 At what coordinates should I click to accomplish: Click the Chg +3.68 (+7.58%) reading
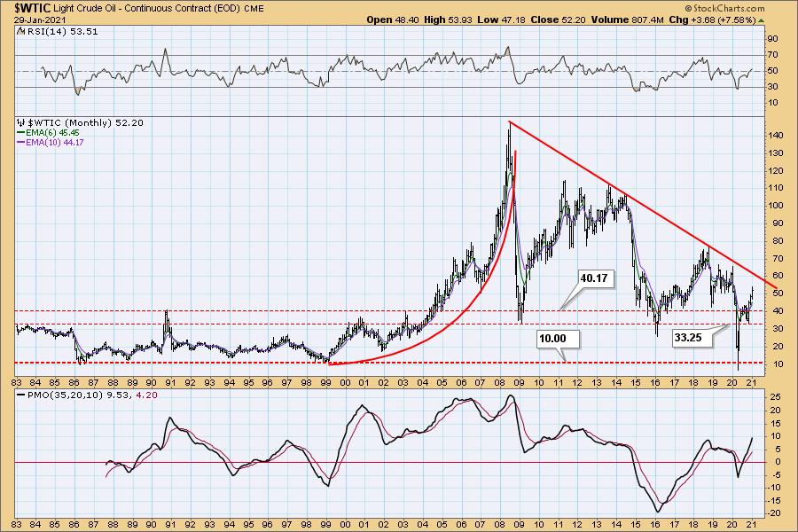pyautogui.click(x=713, y=20)
